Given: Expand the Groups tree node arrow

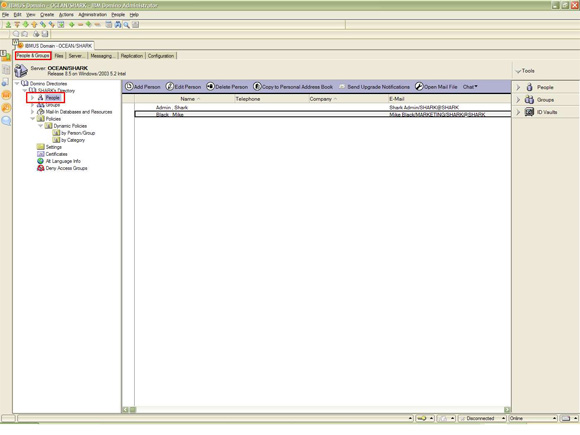Looking at the screenshot, I should point(33,105).
